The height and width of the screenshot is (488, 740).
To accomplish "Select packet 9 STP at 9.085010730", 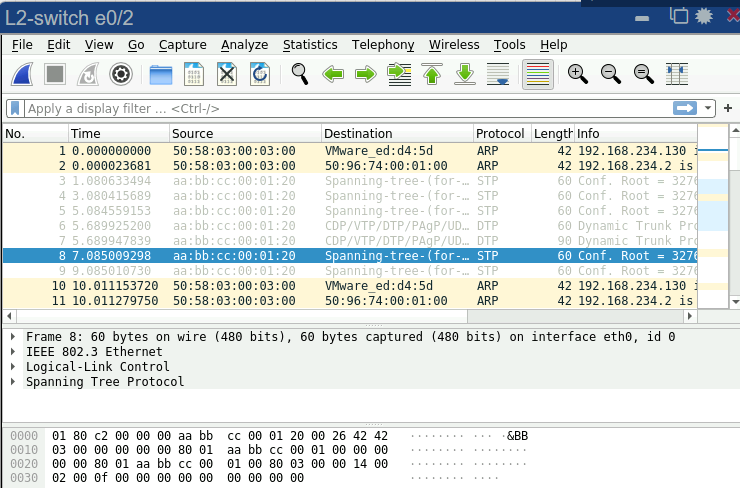I will pos(350,271).
